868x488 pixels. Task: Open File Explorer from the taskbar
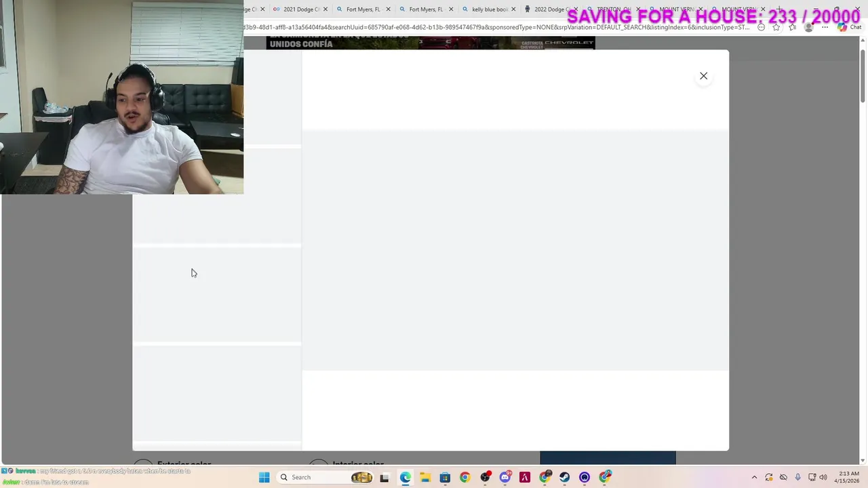(x=425, y=477)
